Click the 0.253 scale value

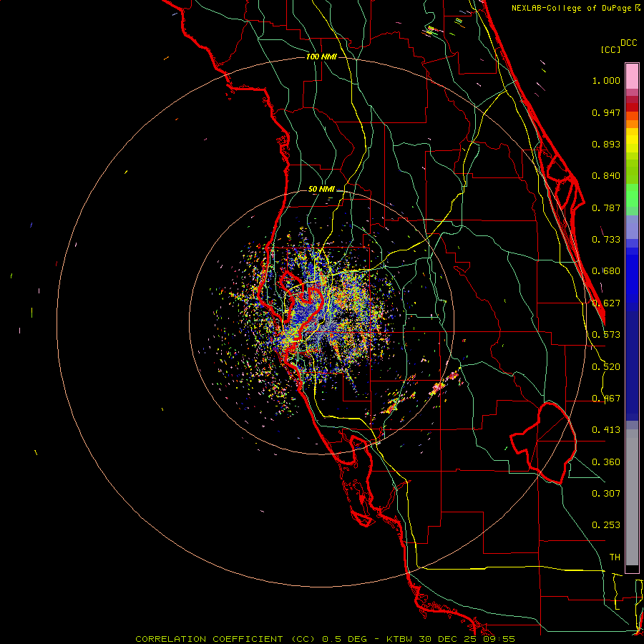pos(606,525)
